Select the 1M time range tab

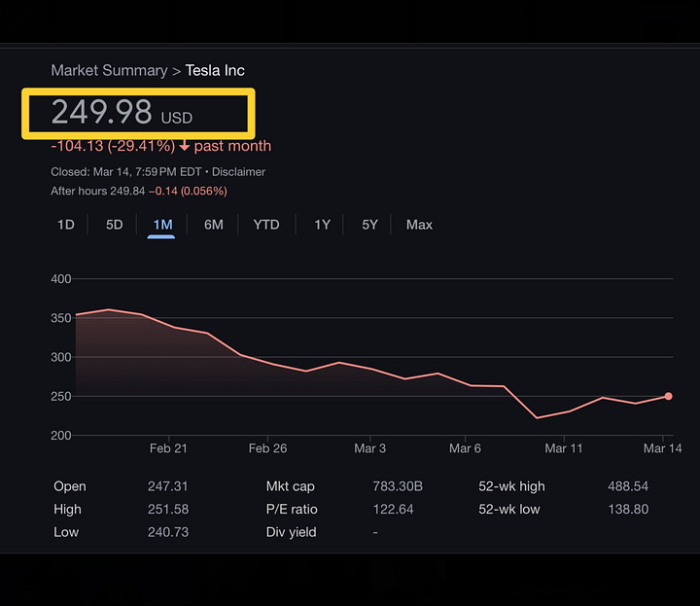point(162,225)
